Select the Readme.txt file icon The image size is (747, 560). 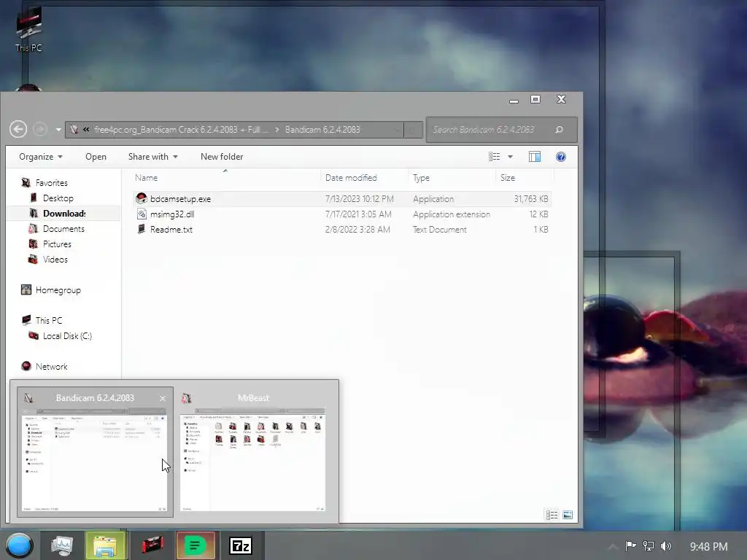(x=142, y=229)
